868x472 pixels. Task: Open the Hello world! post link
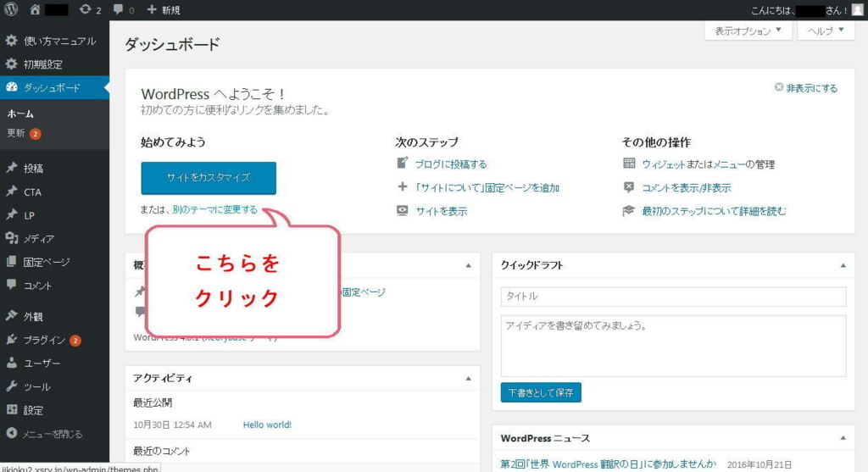[x=267, y=425]
